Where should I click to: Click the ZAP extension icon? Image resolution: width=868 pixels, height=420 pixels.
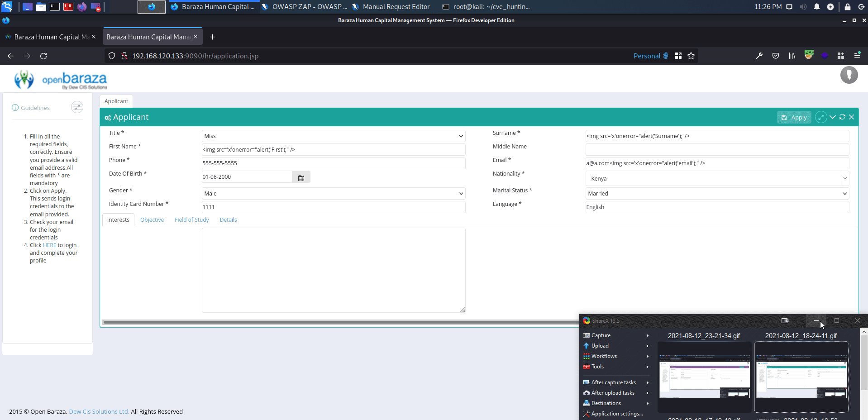809,55
